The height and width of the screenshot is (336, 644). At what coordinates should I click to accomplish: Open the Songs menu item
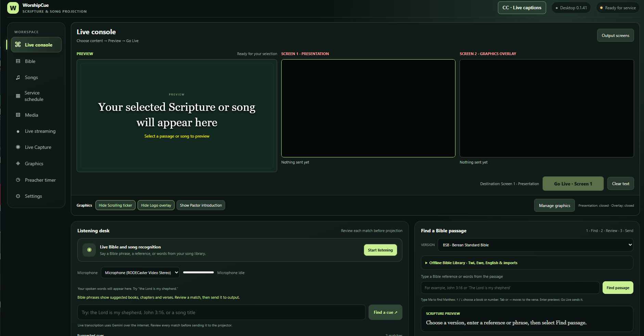(36, 77)
